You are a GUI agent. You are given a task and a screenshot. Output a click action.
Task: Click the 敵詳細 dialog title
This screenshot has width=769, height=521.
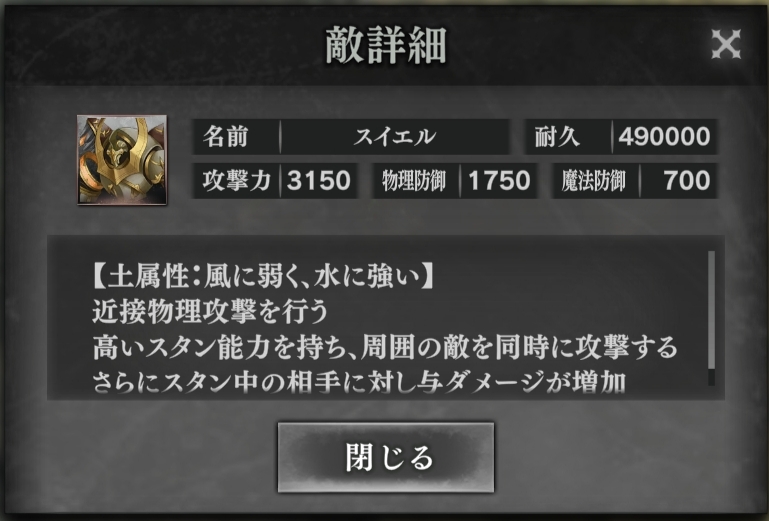point(386,45)
